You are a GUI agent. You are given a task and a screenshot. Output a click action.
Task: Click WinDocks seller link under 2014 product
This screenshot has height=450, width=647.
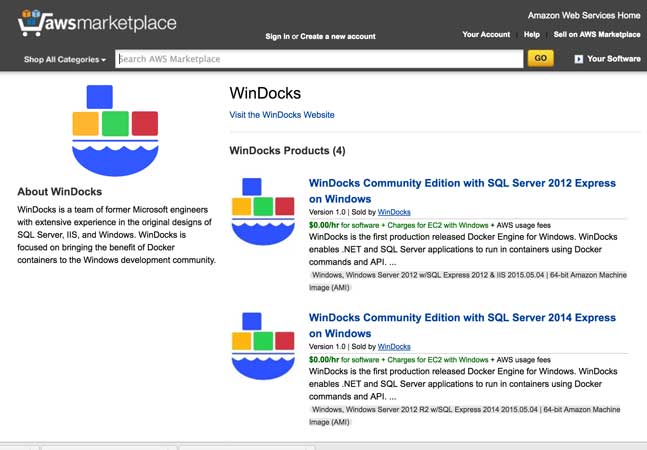(394, 346)
